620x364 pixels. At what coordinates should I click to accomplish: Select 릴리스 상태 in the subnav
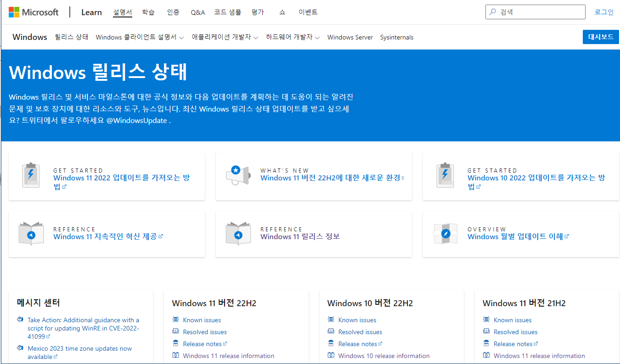(72, 37)
